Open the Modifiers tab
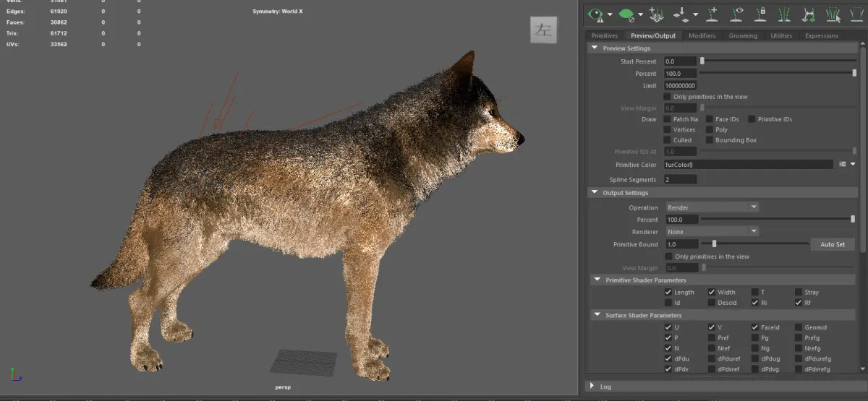Image resolution: width=868 pixels, height=401 pixels. point(702,35)
